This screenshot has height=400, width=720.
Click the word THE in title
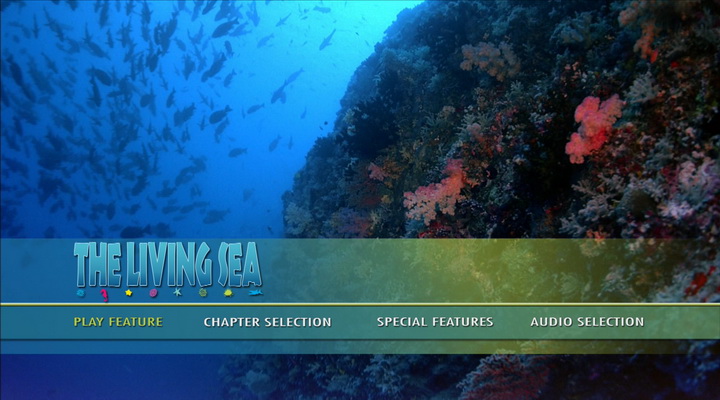pyautogui.click(x=97, y=265)
